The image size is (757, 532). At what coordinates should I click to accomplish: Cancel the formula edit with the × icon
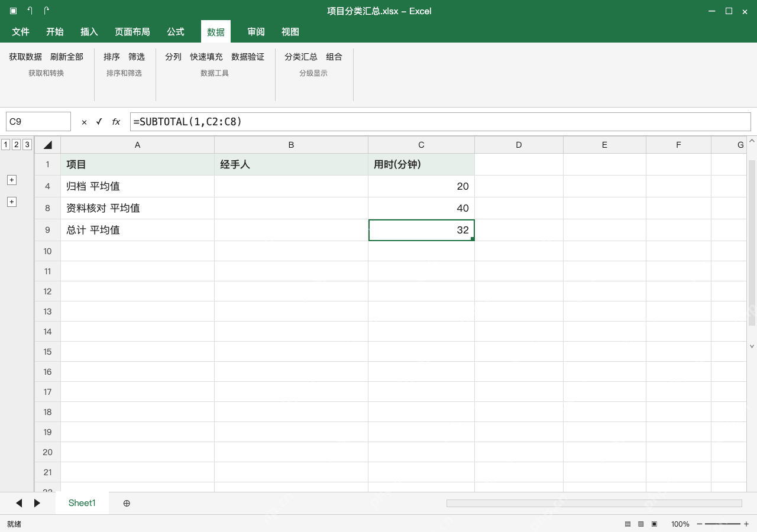click(84, 122)
